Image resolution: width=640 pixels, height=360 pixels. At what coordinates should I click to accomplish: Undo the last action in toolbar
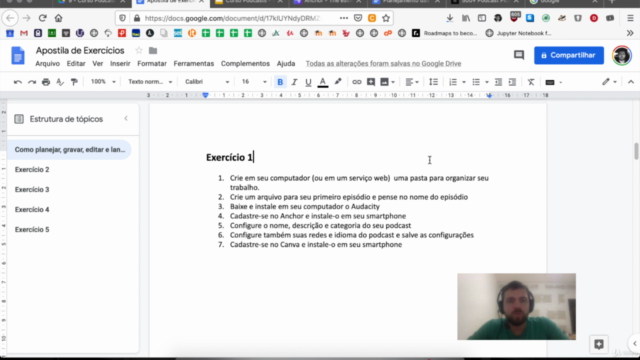tap(18, 82)
